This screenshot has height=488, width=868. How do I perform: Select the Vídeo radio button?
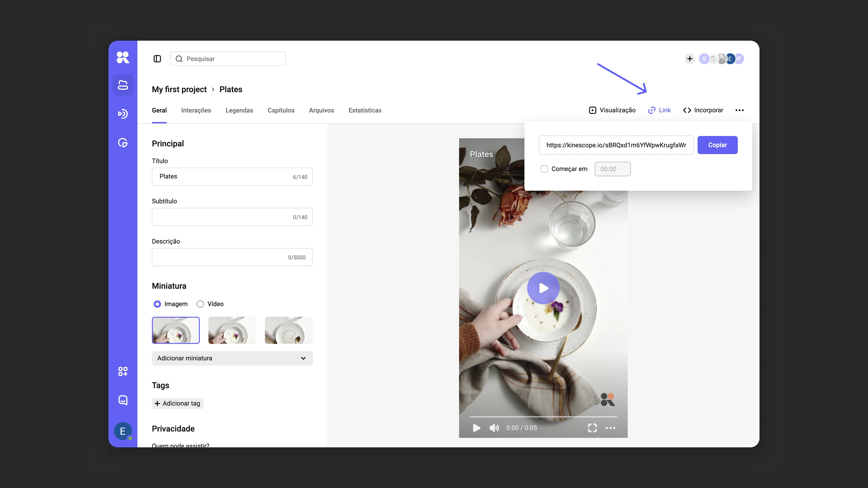pyautogui.click(x=200, y=304)
